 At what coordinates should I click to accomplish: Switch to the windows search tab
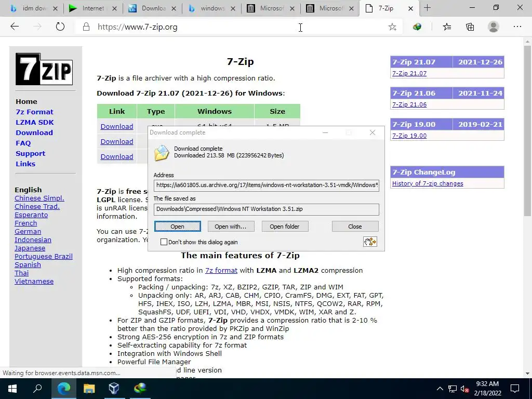[x=212, y=8]
